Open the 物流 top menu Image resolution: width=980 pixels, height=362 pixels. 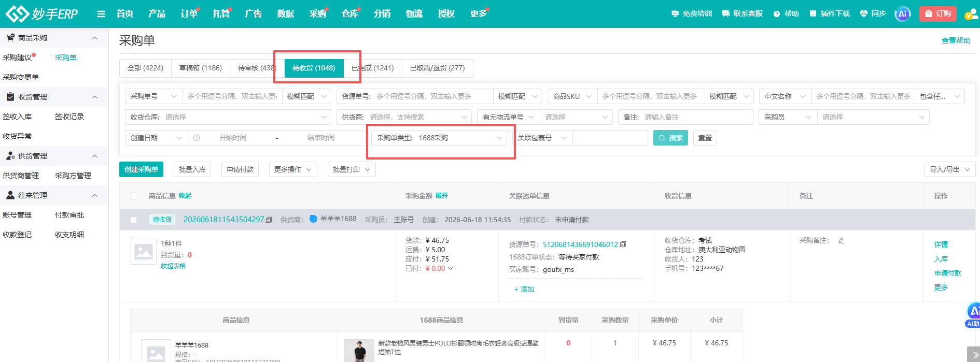(414, 13)
